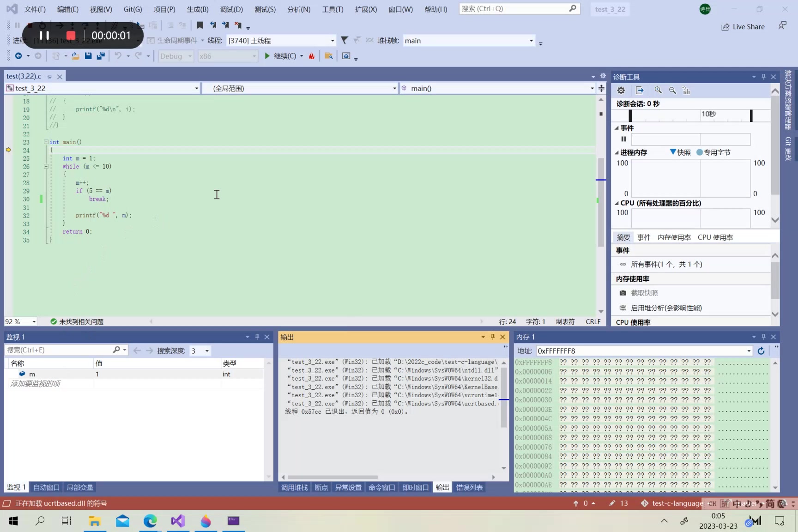Click the Save All toolbar icon
Image resolution: width=798 pixels, height=532 pixels.
click(x=100, y=56)
